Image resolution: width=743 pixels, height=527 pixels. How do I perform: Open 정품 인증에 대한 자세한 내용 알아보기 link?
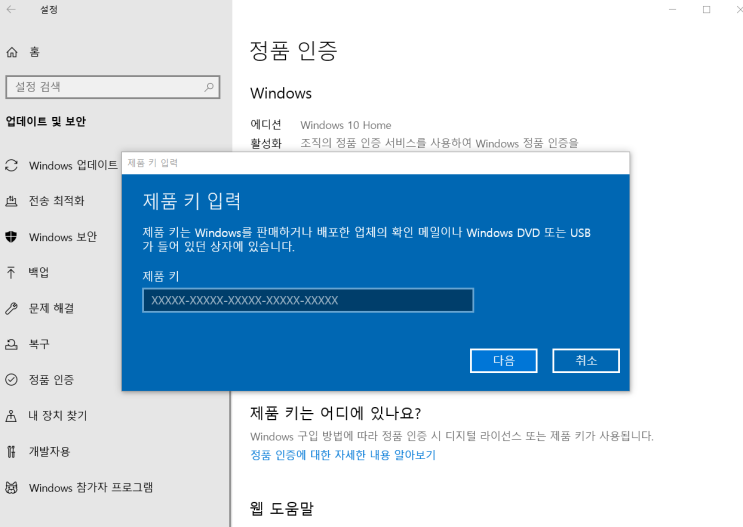[343, 455]
